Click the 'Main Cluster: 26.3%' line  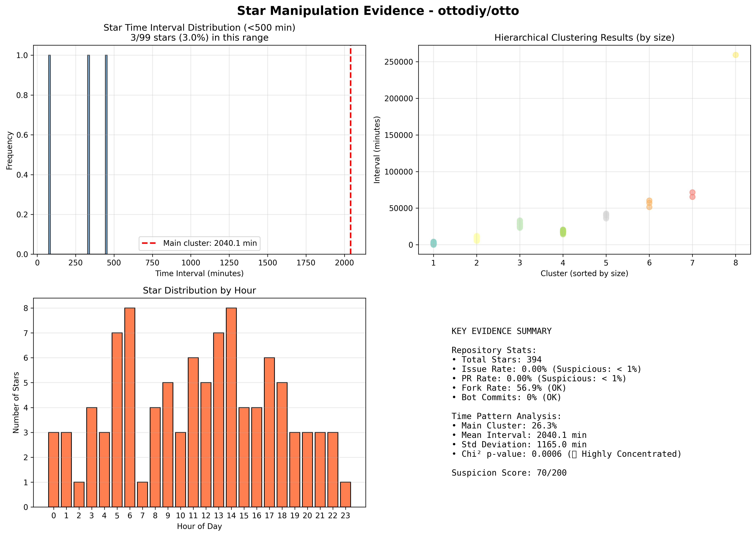(504, 426)
